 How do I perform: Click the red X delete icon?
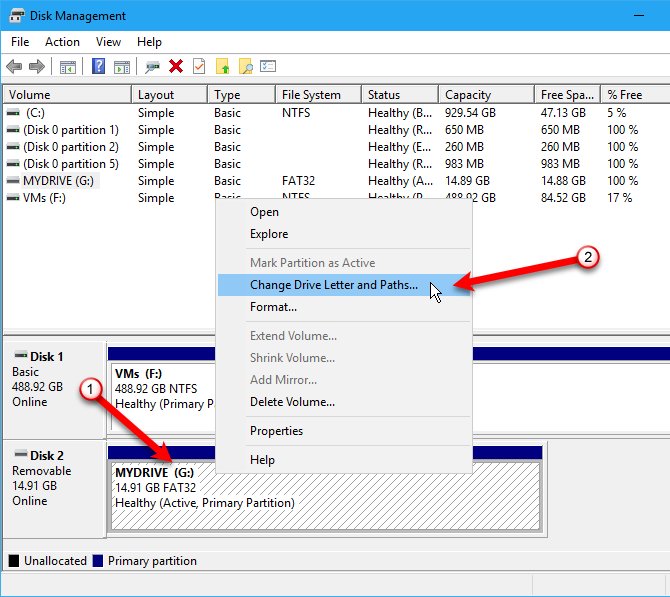pyautogui.click(x=176, y=67)
